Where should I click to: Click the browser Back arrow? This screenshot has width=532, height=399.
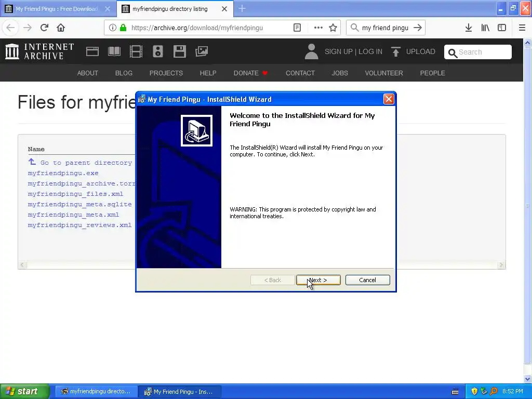[10, 28]
